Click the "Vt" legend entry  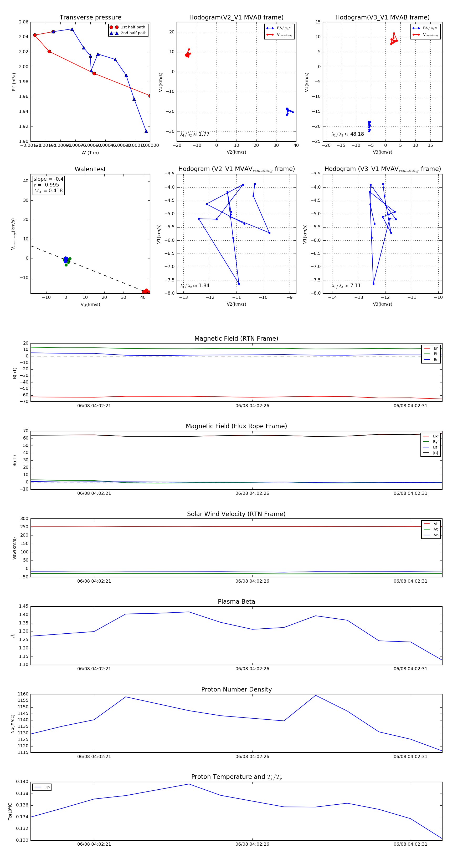pos(431,529)
